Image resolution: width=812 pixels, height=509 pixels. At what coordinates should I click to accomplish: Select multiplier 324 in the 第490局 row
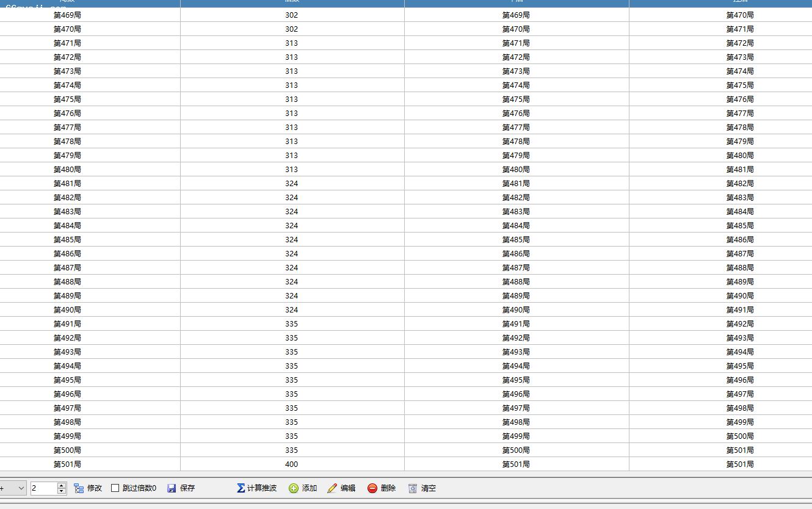click(x=292, y=310)
